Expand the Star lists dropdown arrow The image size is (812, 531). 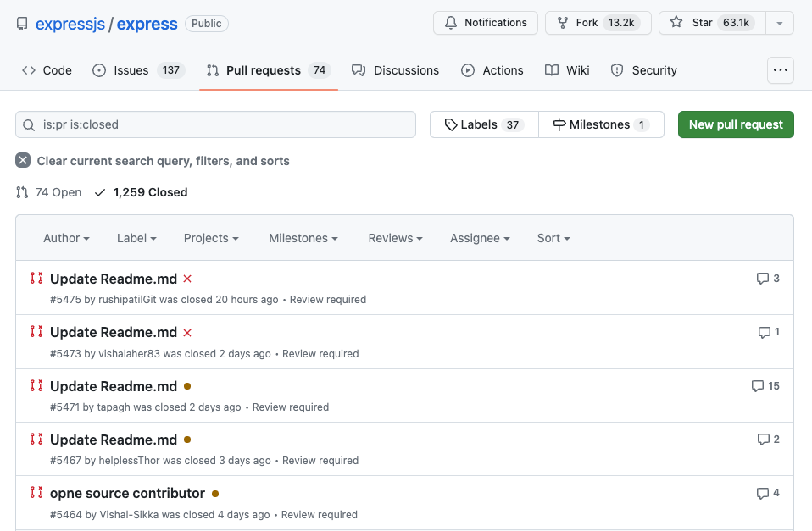tap(780, 23)
